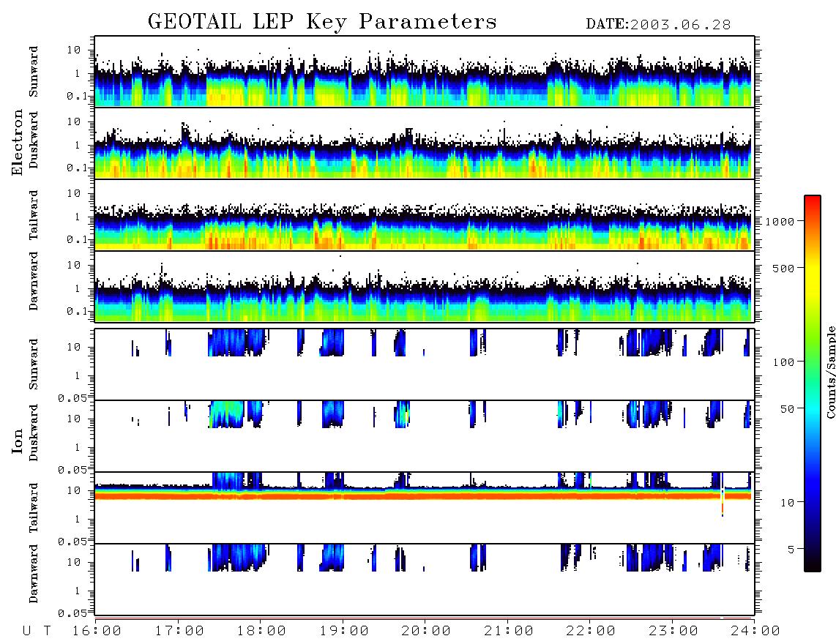Select the date text 'DATE:2003.06.28'
The width and height of the screenshot is (836, 644).
click(658, 25)
